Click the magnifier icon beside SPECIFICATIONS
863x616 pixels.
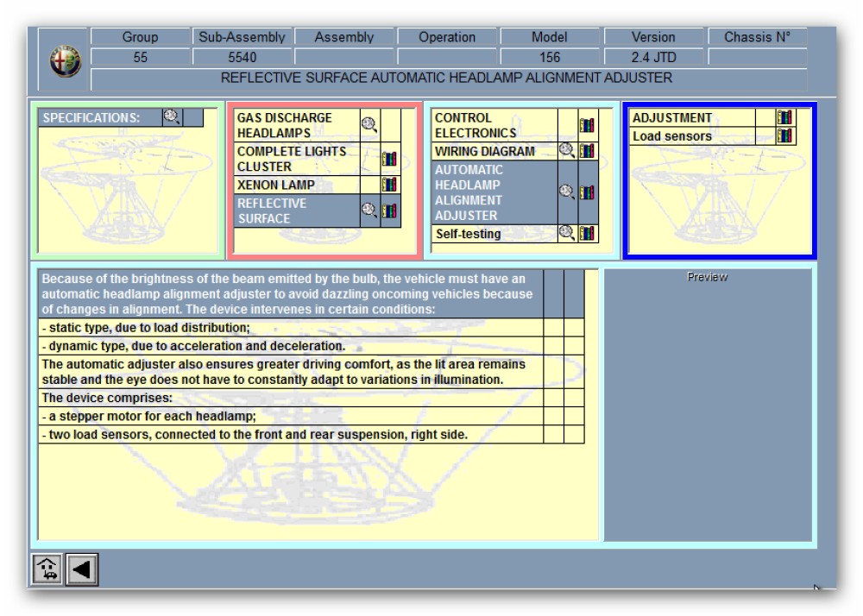tap(172, 117)
